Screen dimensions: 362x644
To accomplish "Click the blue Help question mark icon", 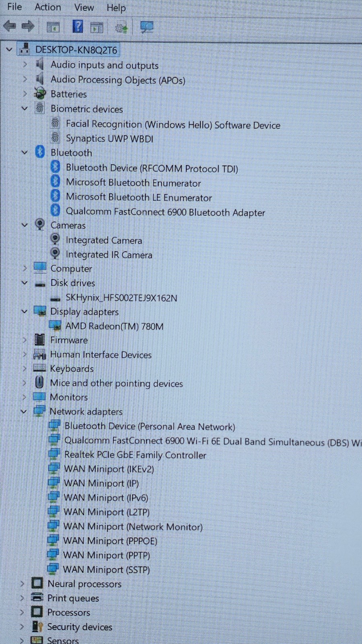I will [78, 27].
